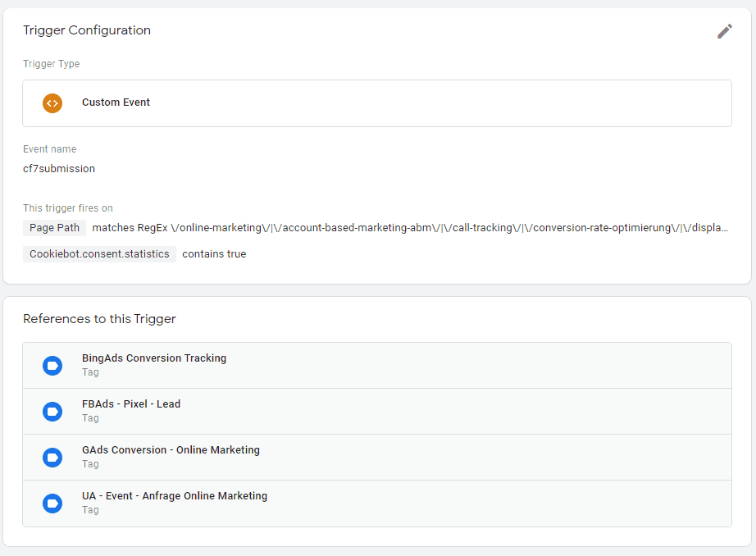
Task: Open GAds Conversion - Online Marketing tag
Action: (377, 457)
